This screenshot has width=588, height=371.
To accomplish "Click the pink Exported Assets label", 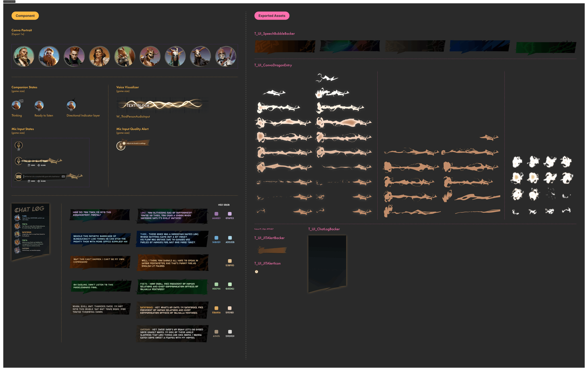I will tap(272, 16).
